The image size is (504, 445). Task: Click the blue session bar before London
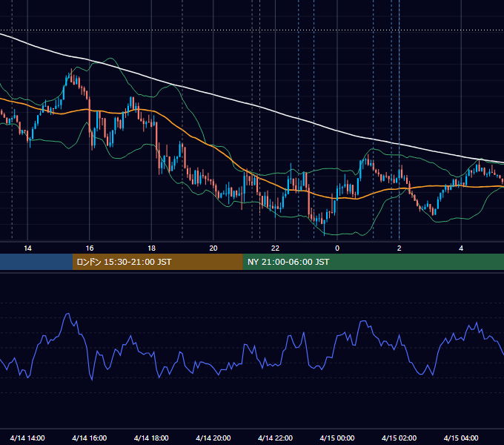tap(36, 262)
